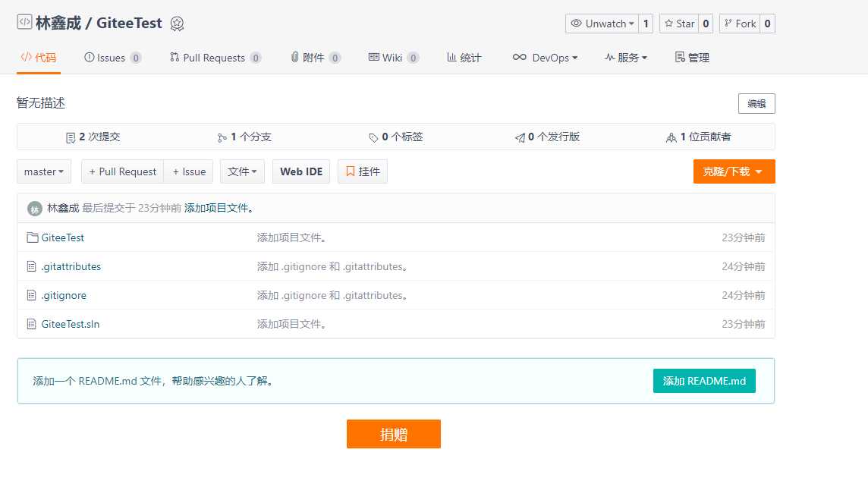
Task: Click the orange 捐赠 button
Action: click(394, 434)
